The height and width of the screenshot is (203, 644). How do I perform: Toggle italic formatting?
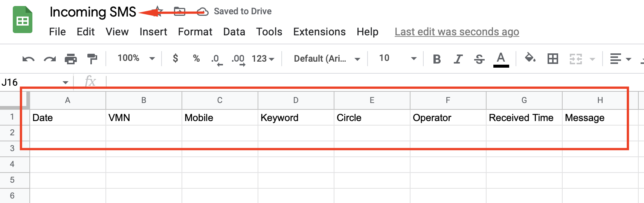(458, 59)
